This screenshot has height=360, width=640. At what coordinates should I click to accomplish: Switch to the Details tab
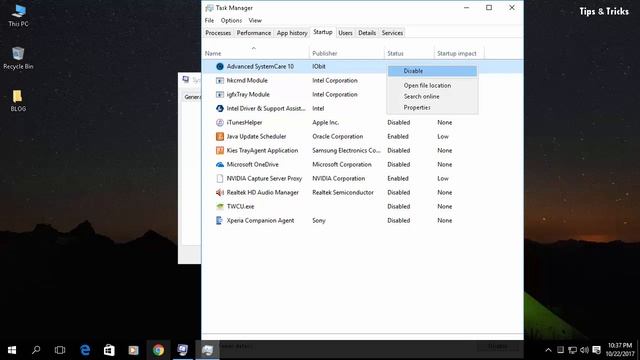367,33
